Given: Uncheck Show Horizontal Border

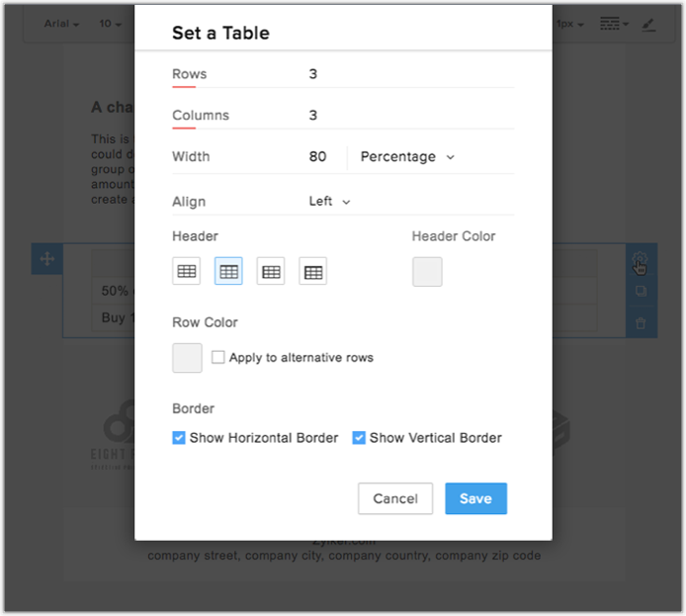Looking at the screenshot, I should coord(179,437).
